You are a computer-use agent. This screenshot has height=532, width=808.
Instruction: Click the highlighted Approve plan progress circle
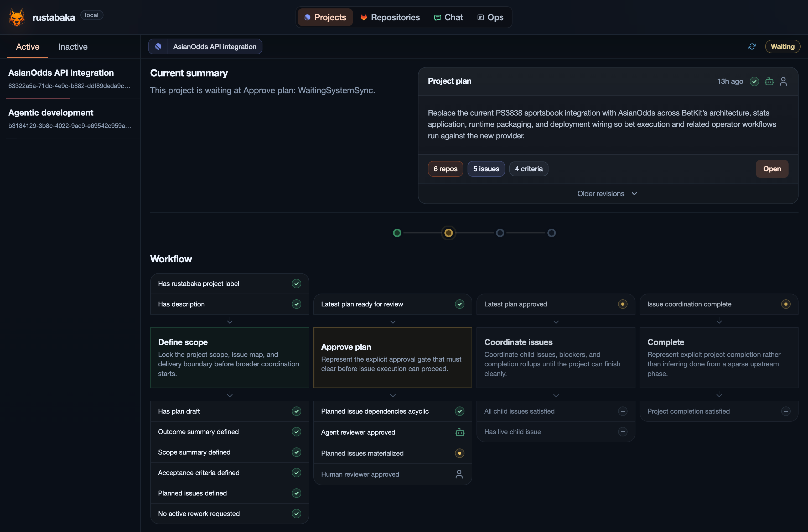click(x=448, y=233)
